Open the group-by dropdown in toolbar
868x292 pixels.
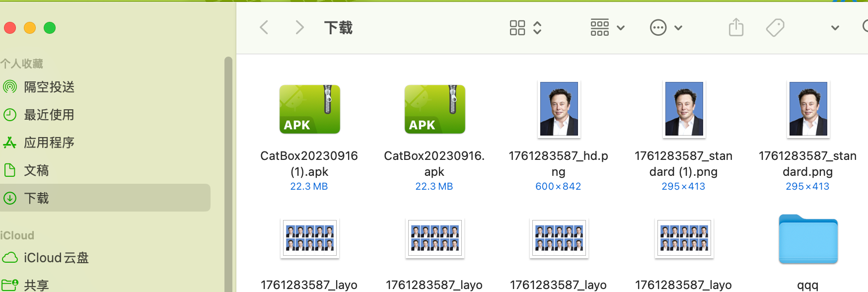[x=607, y=28]
